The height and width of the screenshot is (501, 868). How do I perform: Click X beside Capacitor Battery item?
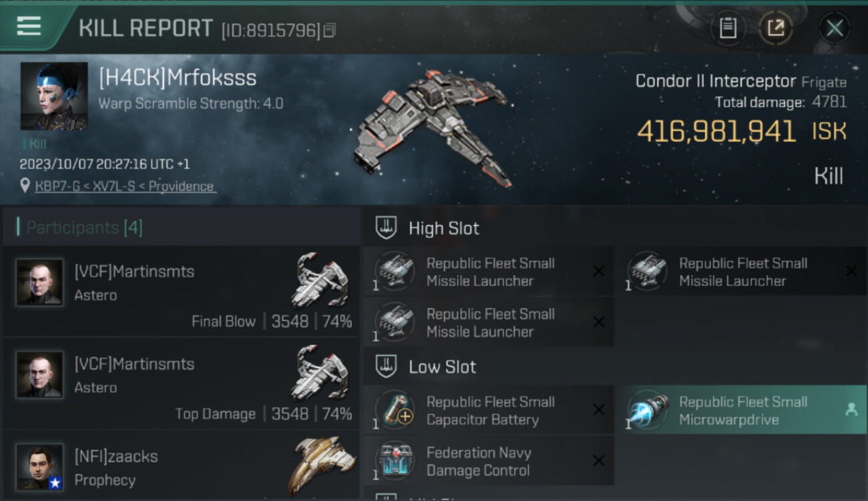tap(599, 410)
